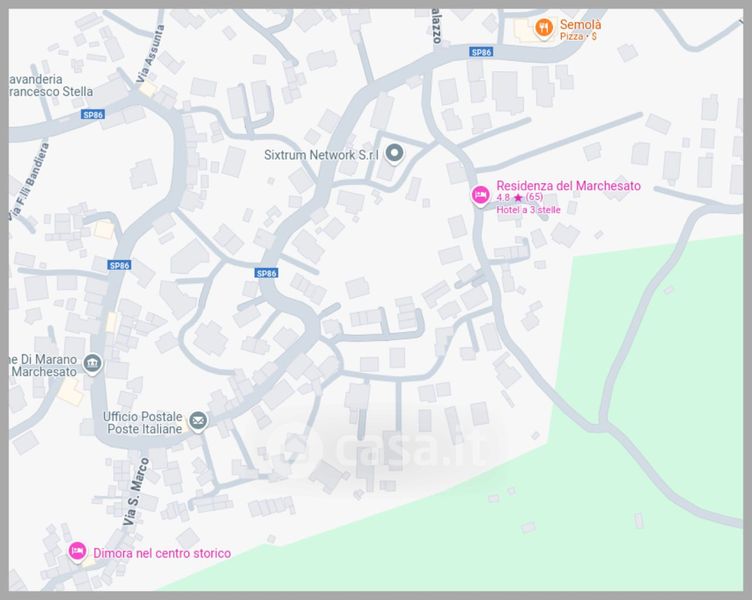Image resolution: width=752 pixels, height=600 pixels.
Task: Click the Sixtrum Network location marker
Action: pos(394,154)
